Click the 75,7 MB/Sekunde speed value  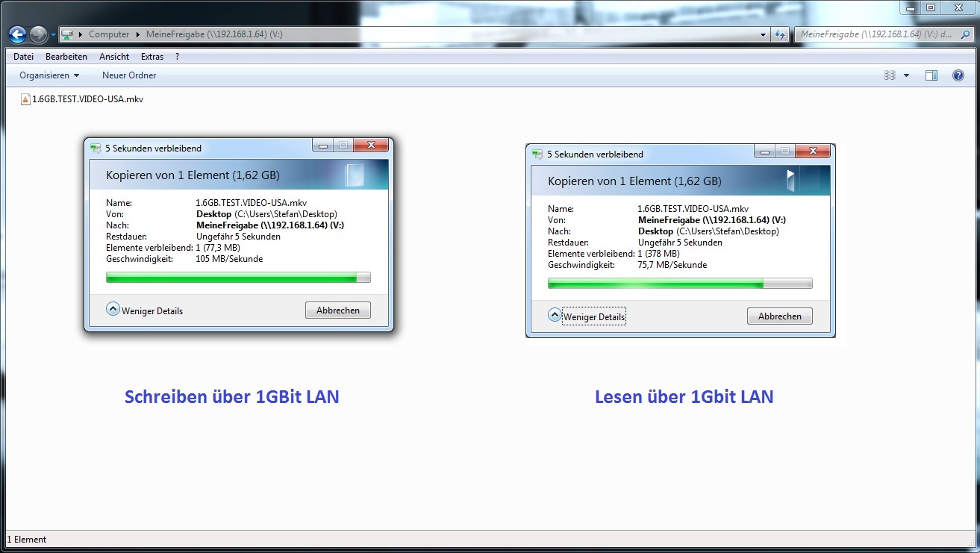pyautogui.click(x=672, y=265)
